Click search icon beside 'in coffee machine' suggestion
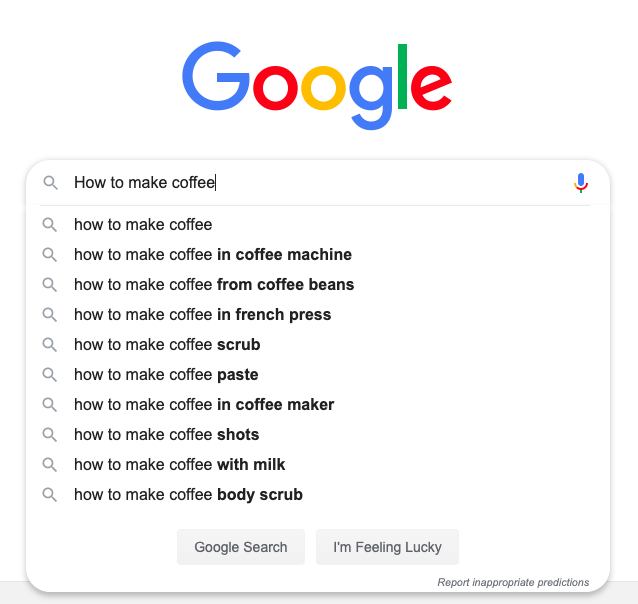 coord(49,255)
